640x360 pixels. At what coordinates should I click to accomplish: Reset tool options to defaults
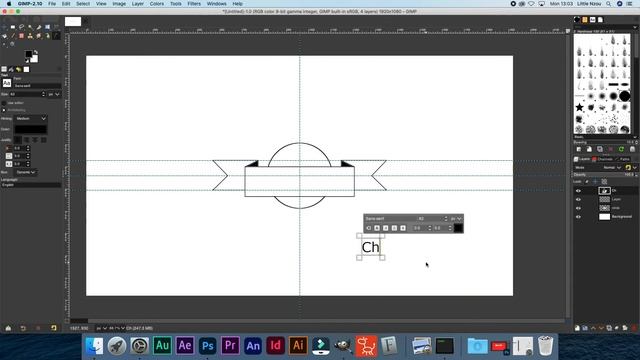(53, 328)
